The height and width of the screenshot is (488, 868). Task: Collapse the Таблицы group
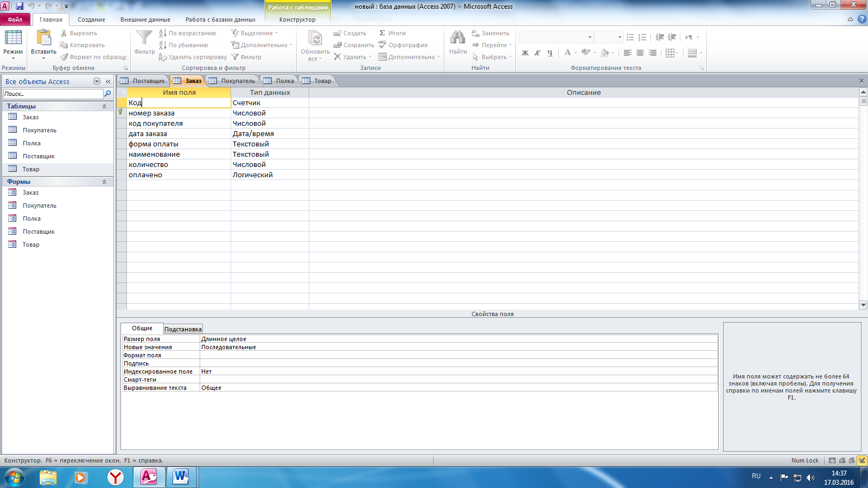pyautogui.click(x=104, y=106)
